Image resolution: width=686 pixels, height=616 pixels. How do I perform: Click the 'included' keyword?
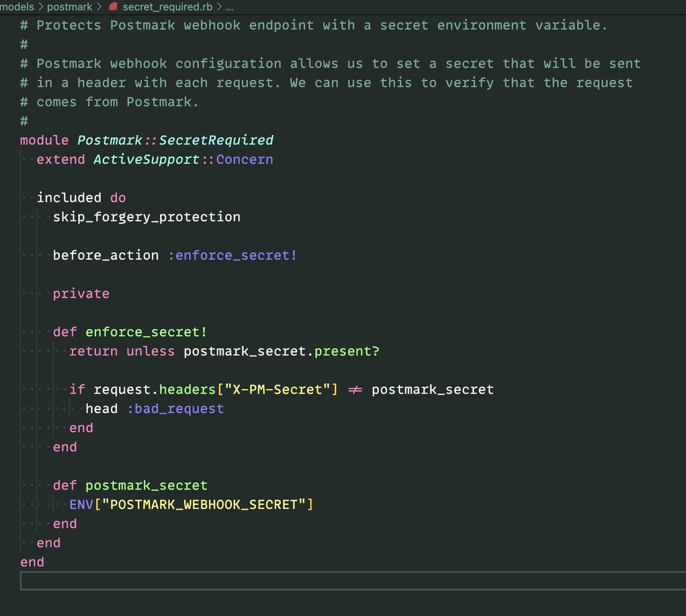pyautogui.click(x=69, y=198)
